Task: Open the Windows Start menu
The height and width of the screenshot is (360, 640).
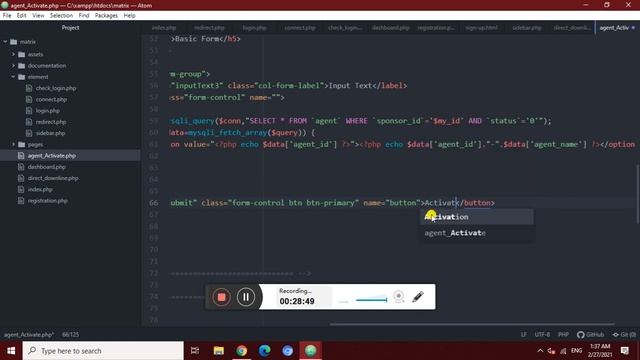Action: coord(11,351)
